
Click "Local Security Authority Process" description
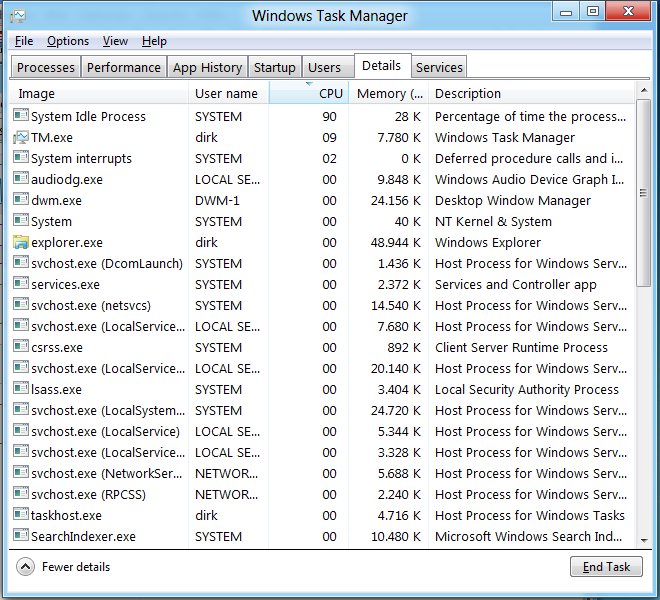point(527,389)
